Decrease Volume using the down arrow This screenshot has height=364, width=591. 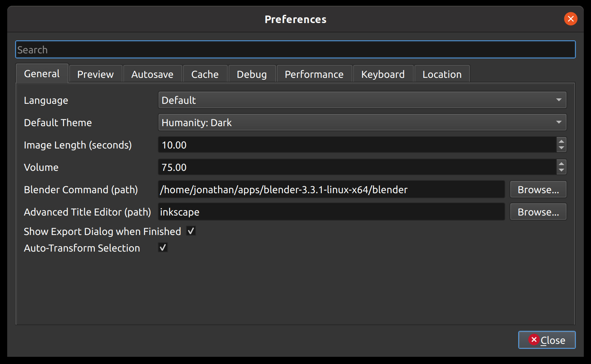click(561, 170)
